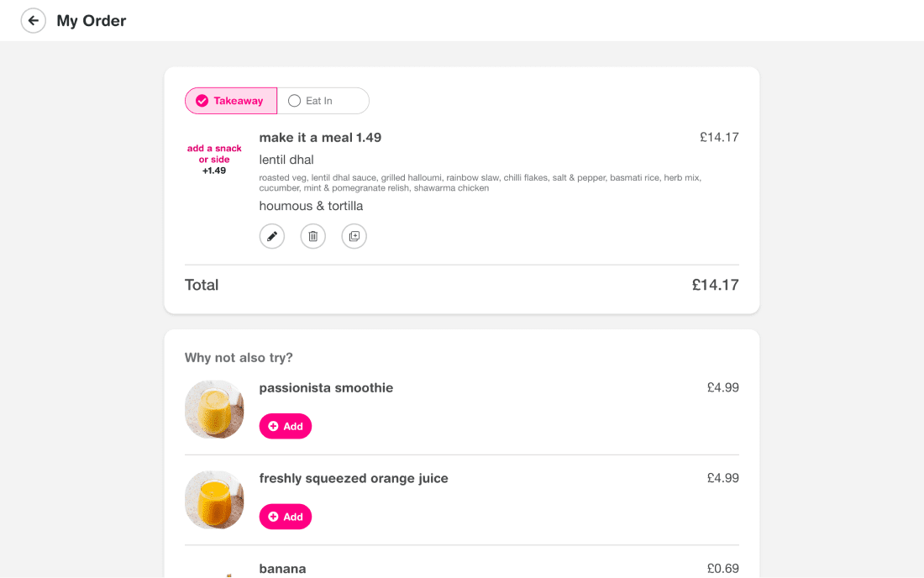Click the "make it a meal 1.49" heading
Screen dimensions: 924x578
tap(320, 138)
